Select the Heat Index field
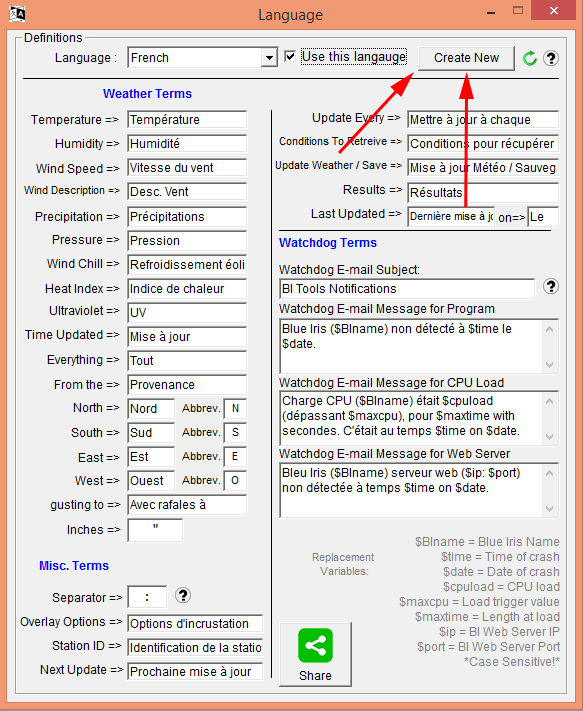The image size is (583, 711). click(187, 289)
